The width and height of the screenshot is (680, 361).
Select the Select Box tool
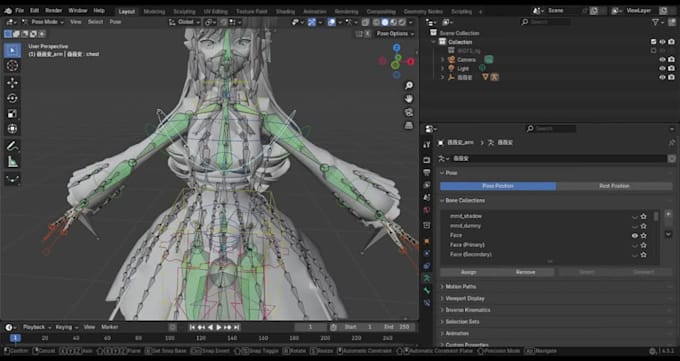(13, 50)
